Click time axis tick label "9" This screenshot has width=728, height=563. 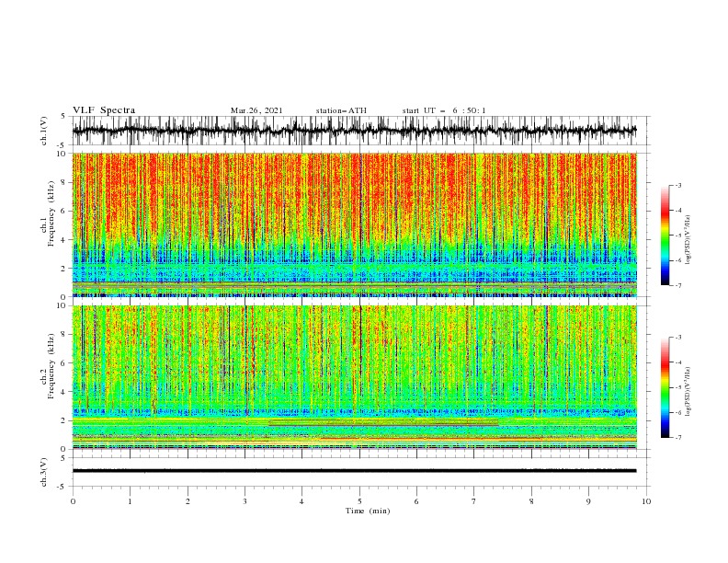click(x=588, y=501)
